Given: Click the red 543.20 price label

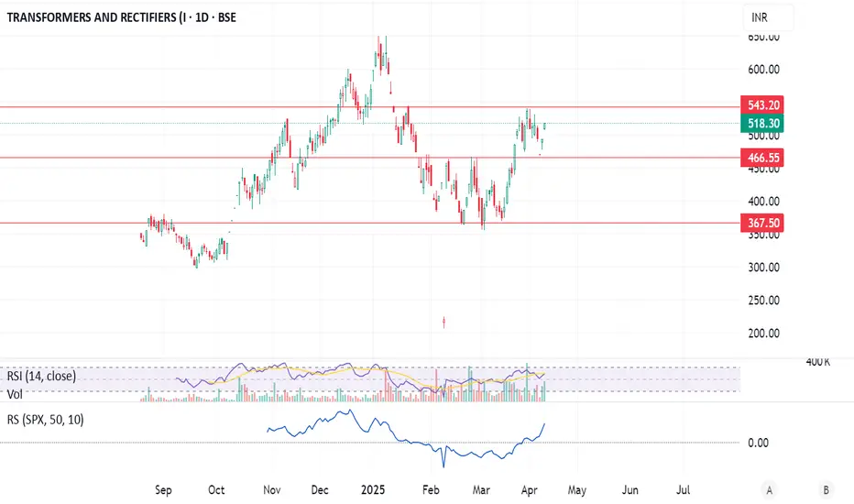Looking at the screenshot, I should coord(762,105).
